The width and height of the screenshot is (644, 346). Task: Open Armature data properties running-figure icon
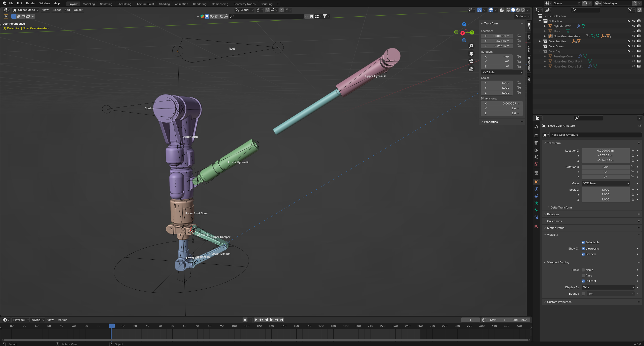pyautogui.click(x=536, y=203)
